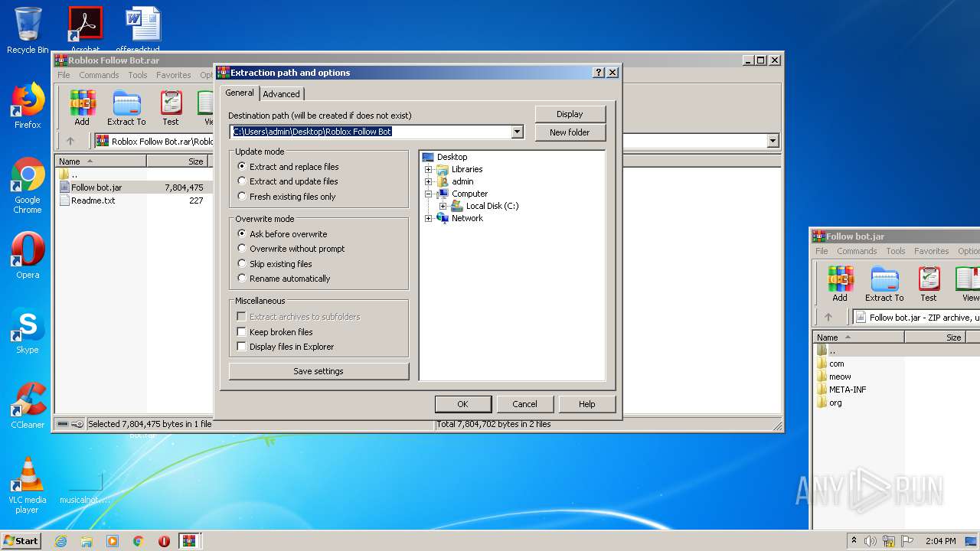Expand Network node in folder tree
This screenshot has height=551, width=980.
[x=429, y=218]
